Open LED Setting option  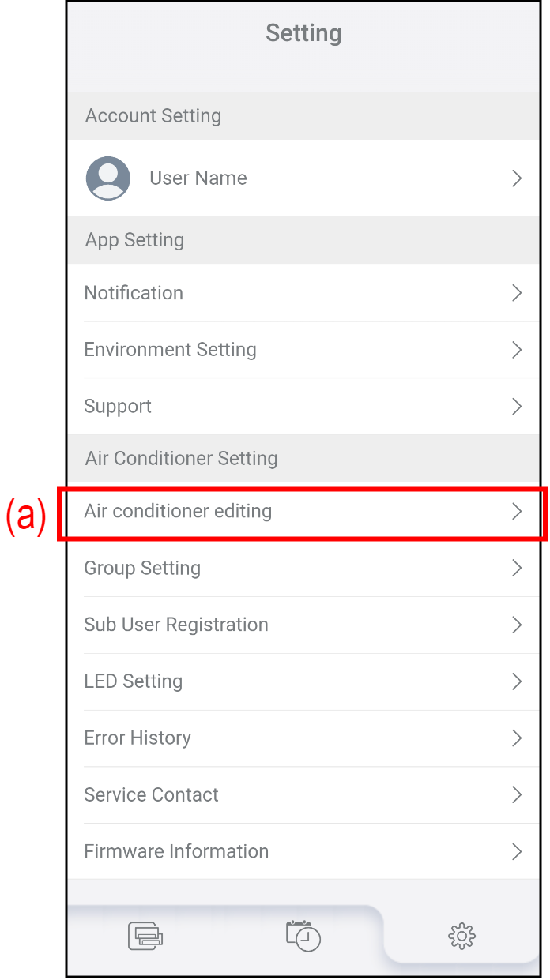coord(133,681)
